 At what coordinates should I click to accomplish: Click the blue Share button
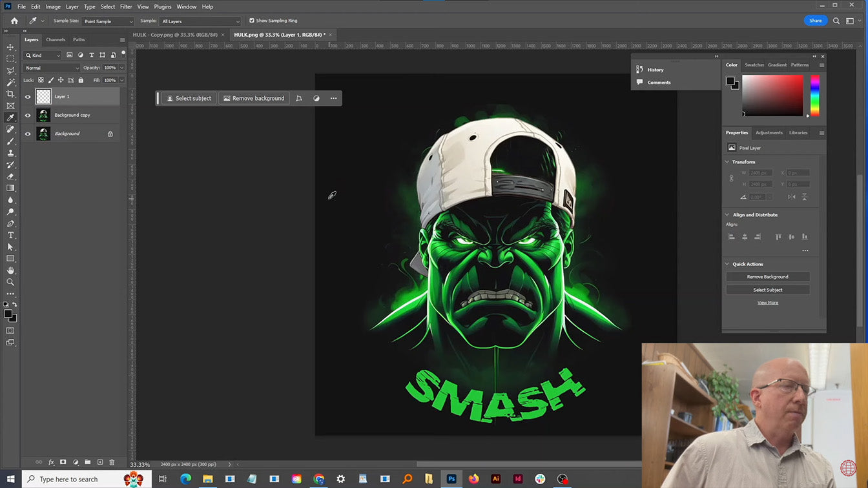816,21
